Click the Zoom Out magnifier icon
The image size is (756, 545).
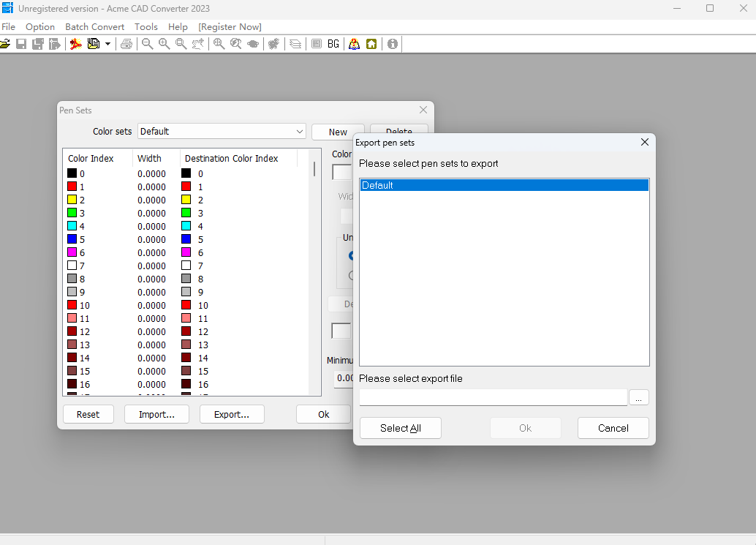[x=146, y=43]
